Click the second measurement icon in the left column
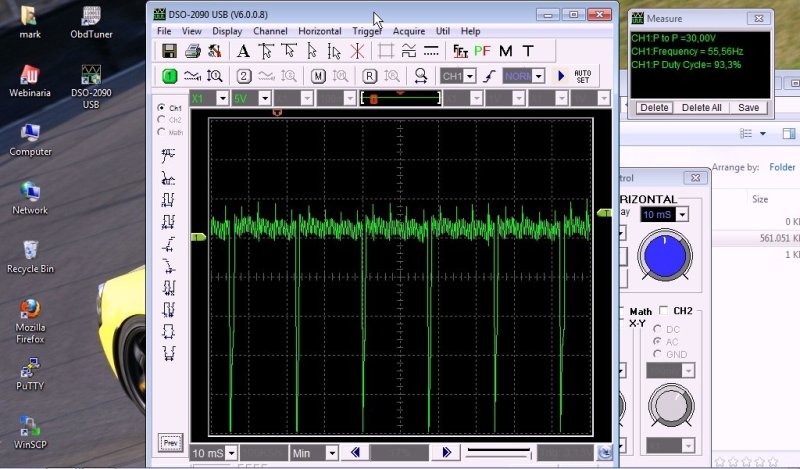Viewport: 800px width, 469px height. (x=168, y=178)
